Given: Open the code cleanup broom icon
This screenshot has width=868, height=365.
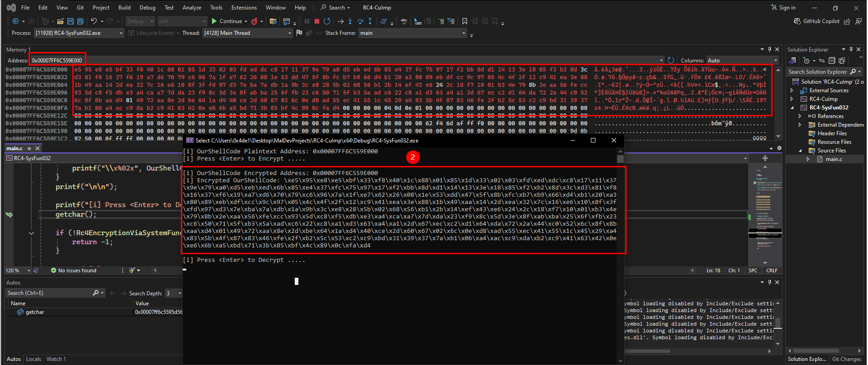Looking at the screenshot, I should pyautogui.click(x=132, y=270).
